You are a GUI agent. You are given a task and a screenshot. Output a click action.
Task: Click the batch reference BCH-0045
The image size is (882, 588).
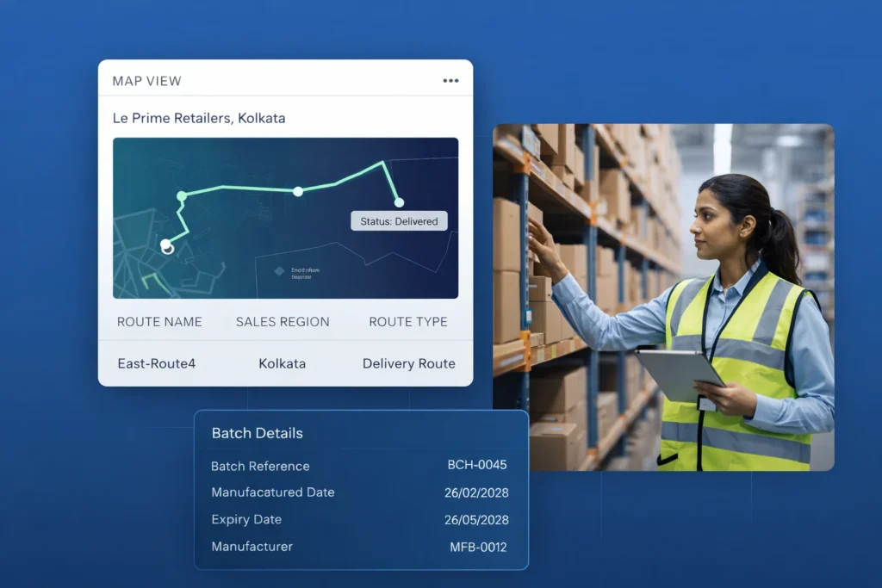pyautogui.click(x=477, y=465)
